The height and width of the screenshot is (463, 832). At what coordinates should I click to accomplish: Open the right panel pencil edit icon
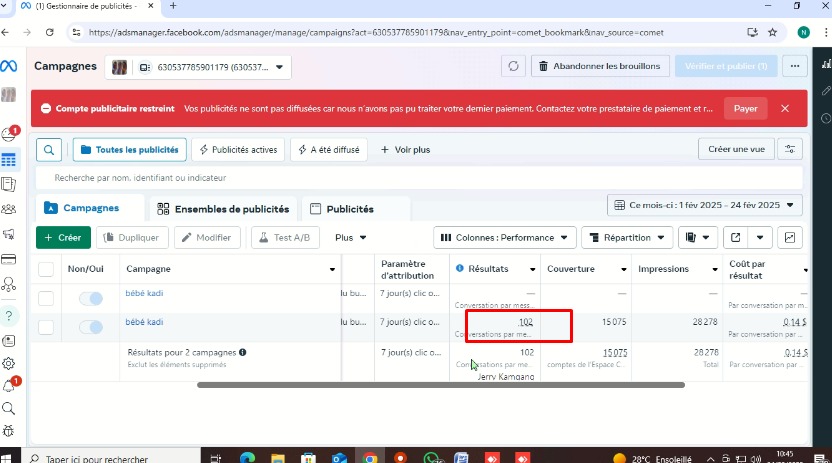(x=826, y=91)
